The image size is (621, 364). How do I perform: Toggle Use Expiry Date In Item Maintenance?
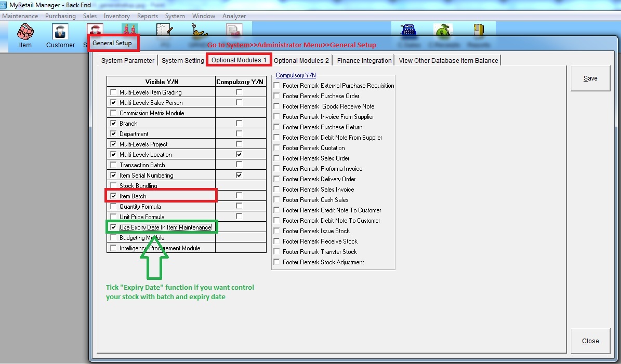click(x=114, y=227)
